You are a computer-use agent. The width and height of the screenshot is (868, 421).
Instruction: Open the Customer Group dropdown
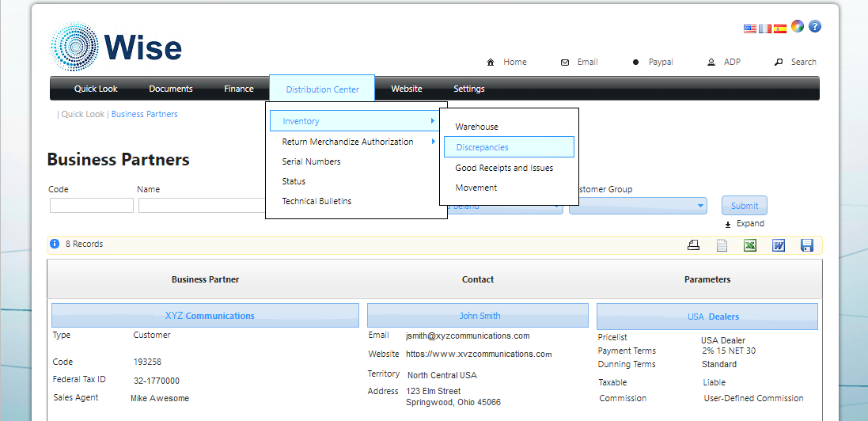point(637,206)
